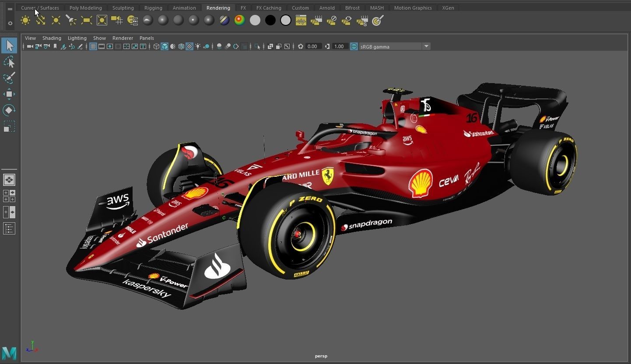Open the Show panel menu
Viewport: 631px width, 364px height.
(99, 38)
